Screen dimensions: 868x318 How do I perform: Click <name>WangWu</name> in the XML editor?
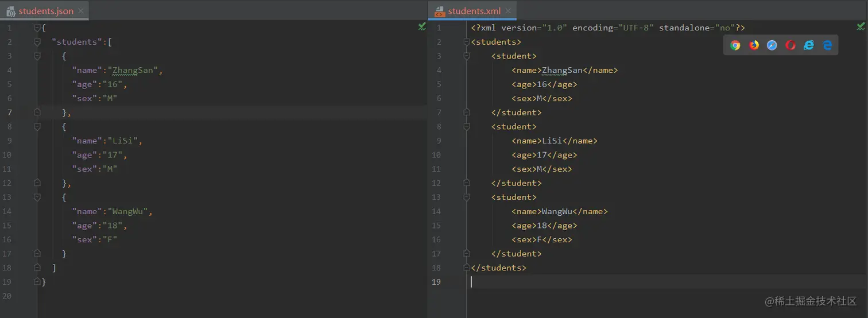[560, 211]
